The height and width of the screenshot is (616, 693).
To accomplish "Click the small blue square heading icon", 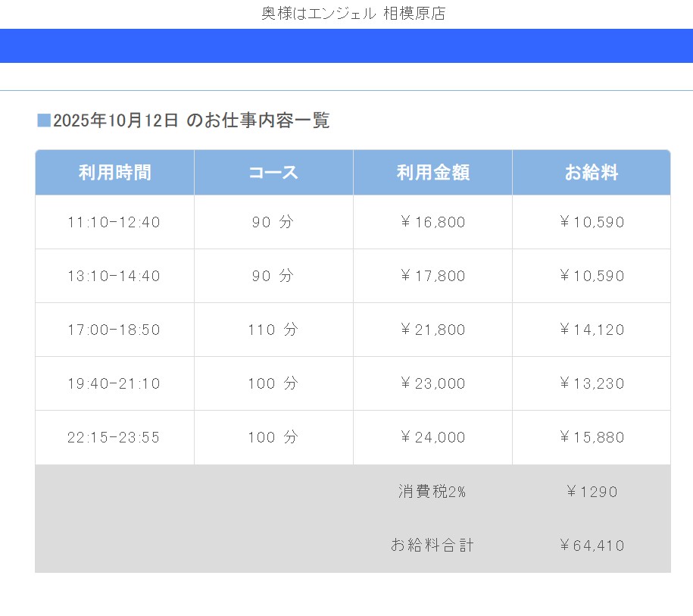I will coord(44,120).
